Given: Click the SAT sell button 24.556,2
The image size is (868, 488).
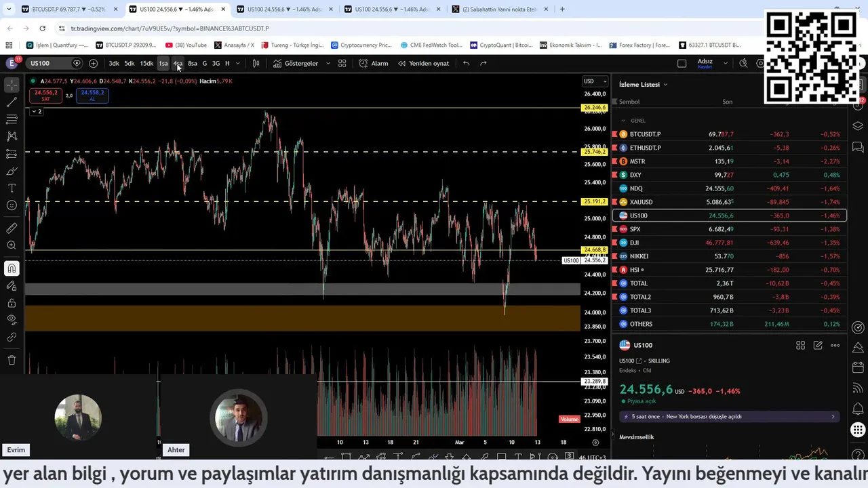Looking at the screenshot, I should (46, 96).
